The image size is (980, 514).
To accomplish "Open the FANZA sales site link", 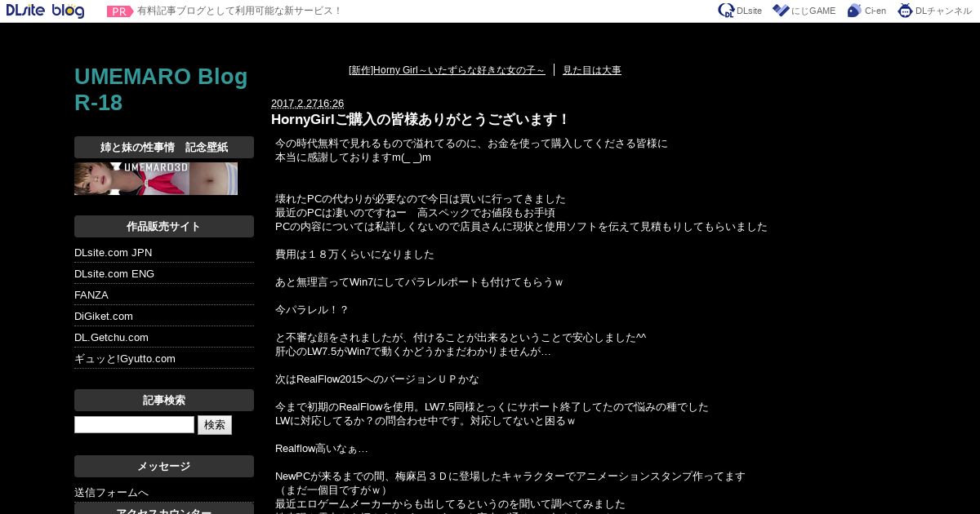I will 91,295.
